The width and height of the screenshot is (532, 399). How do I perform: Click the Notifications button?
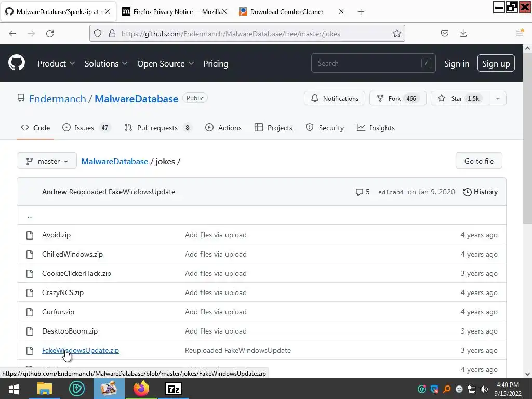[335, 98]
